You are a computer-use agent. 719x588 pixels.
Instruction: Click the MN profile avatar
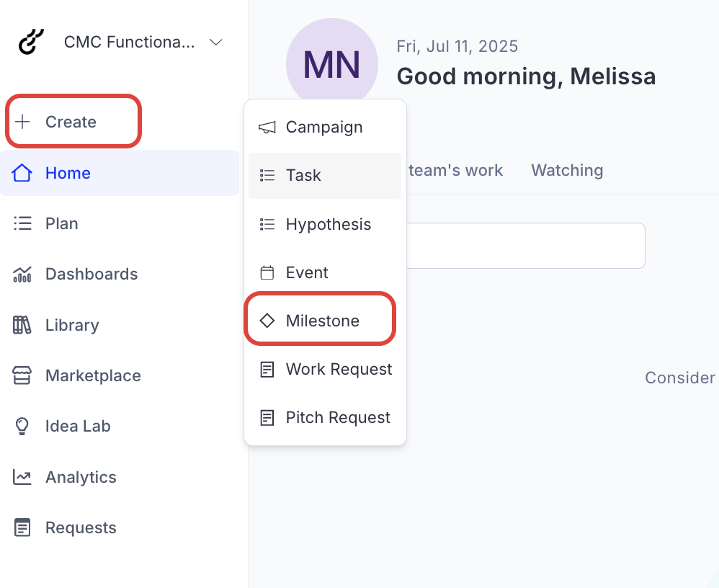(332, 64)
